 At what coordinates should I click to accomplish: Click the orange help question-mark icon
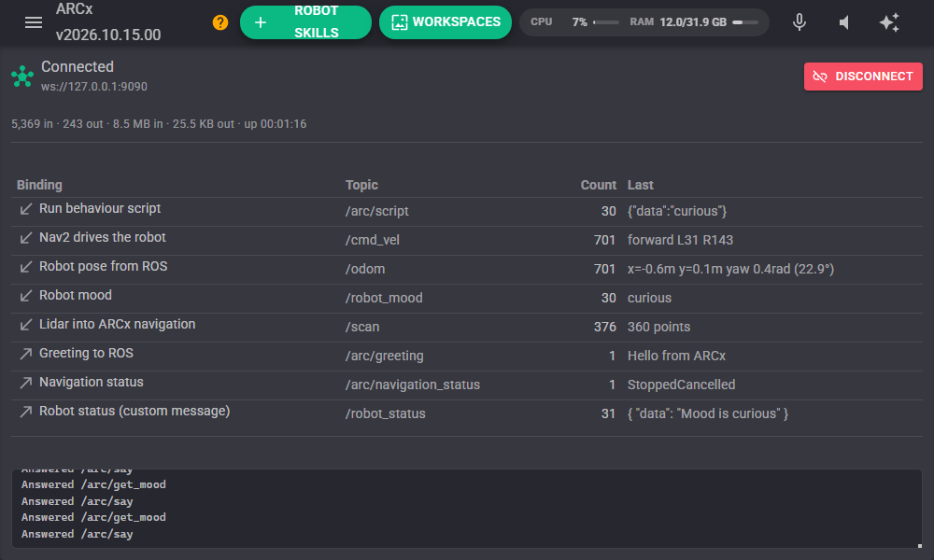pyautogui.click(x=219, y=22)
